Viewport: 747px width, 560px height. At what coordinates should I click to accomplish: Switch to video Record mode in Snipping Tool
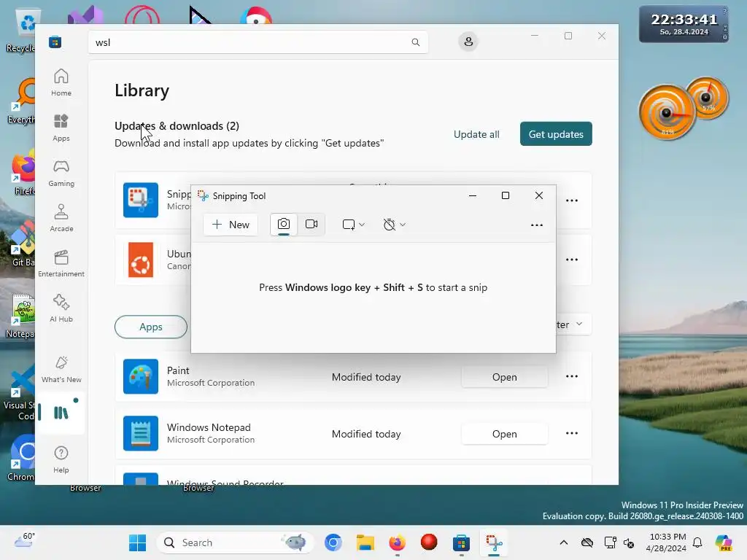311,225
